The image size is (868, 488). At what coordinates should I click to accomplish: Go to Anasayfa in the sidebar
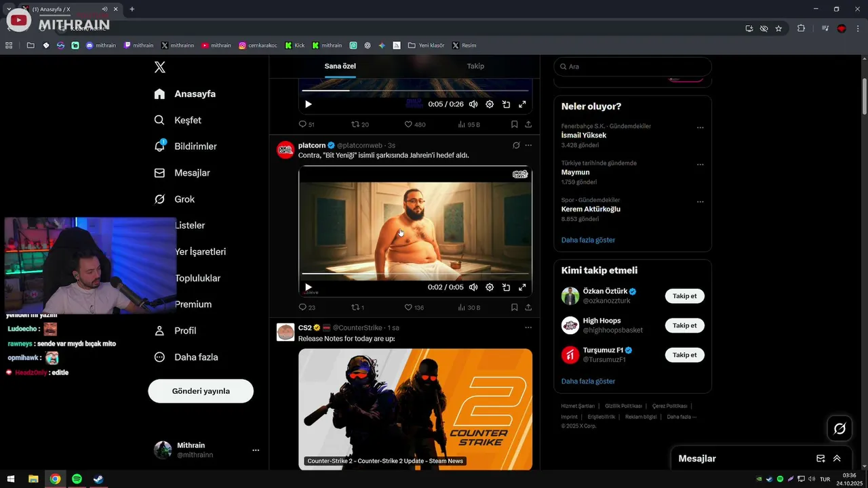(185, 94)
